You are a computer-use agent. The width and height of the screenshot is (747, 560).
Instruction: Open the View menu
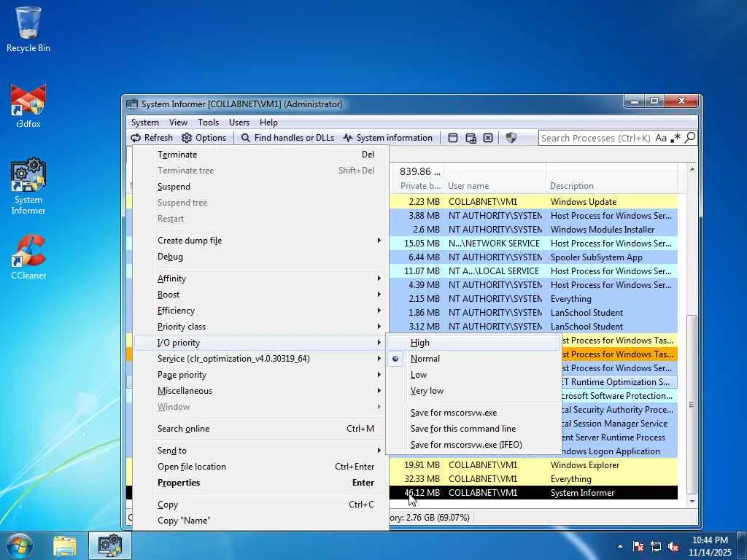click(x=178, y=122)
